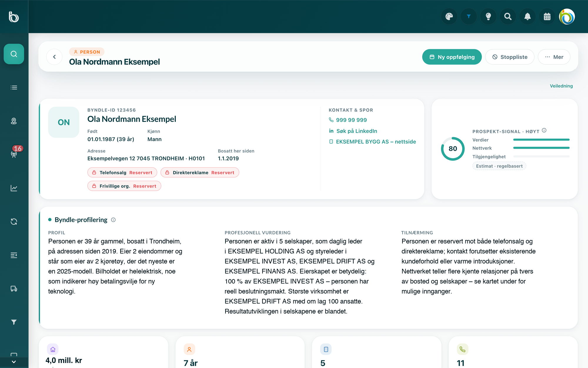
Task: Open the notification bell
Action: click(527, 16)
